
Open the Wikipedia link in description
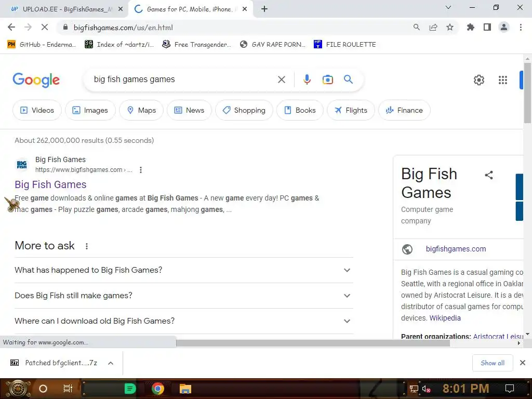tap(445, 318)
